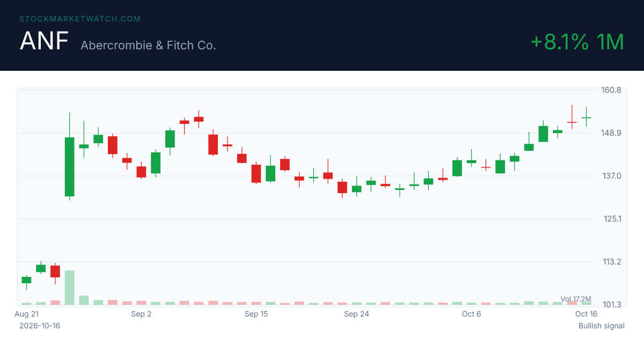Click the 148.9 price axis label

611,133
